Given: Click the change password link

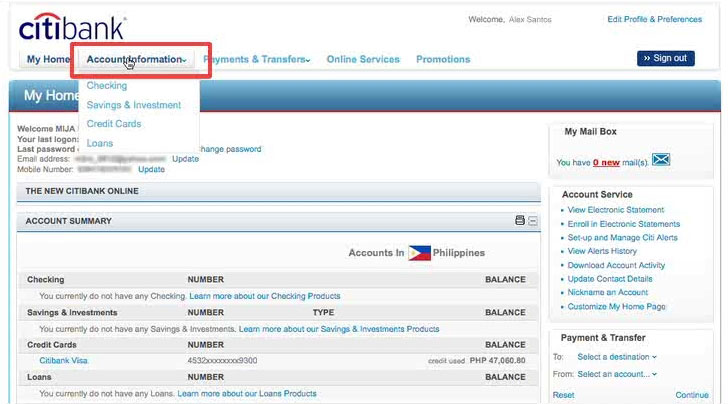Looking at the screenshot, I should click(x=230, y=149).
